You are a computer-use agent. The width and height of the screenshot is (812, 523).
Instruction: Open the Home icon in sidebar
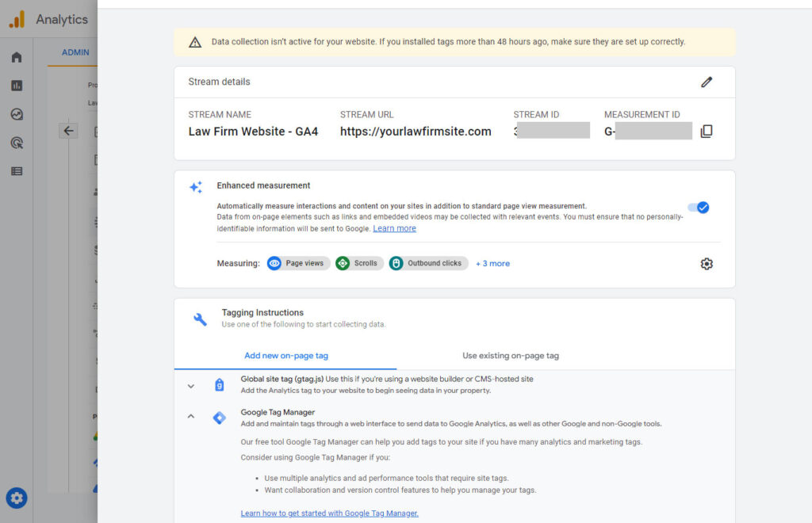pyautogui.click(x=17, y=57)
